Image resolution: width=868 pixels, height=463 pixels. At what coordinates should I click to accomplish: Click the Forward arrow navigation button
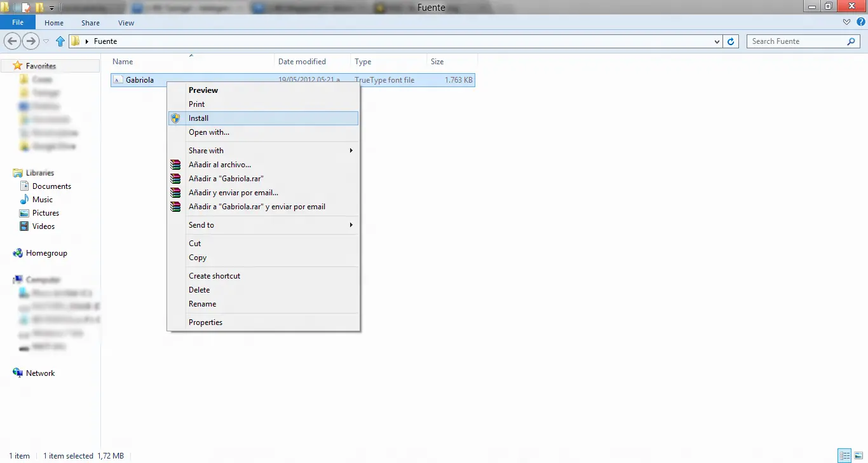pos(31,41)
